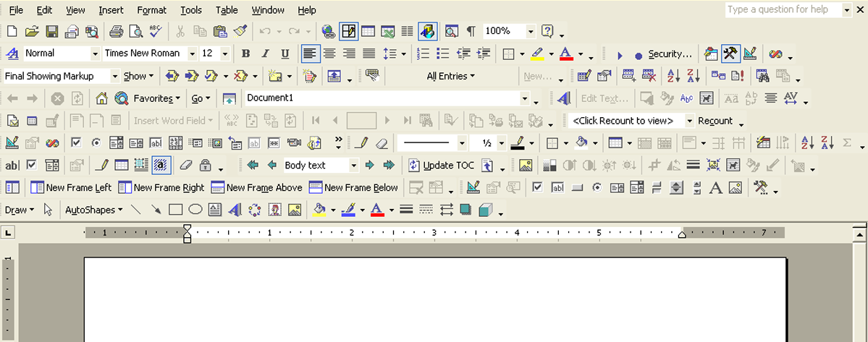Screen dimensions: 868x342
Task: Select the Oval shape tool
Action: (195, 210)
